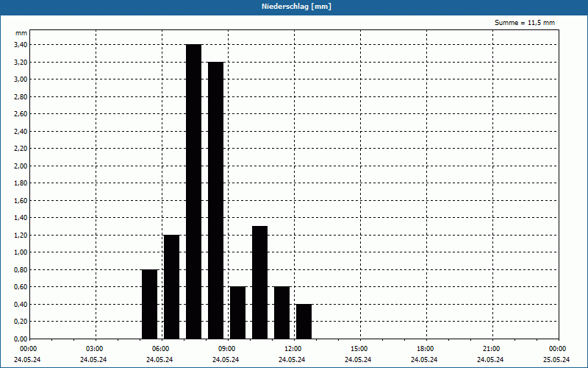This screenshot has height=368, width=588.
Task: Click the 2,80 y-axis label
Action: pos(21,96)
